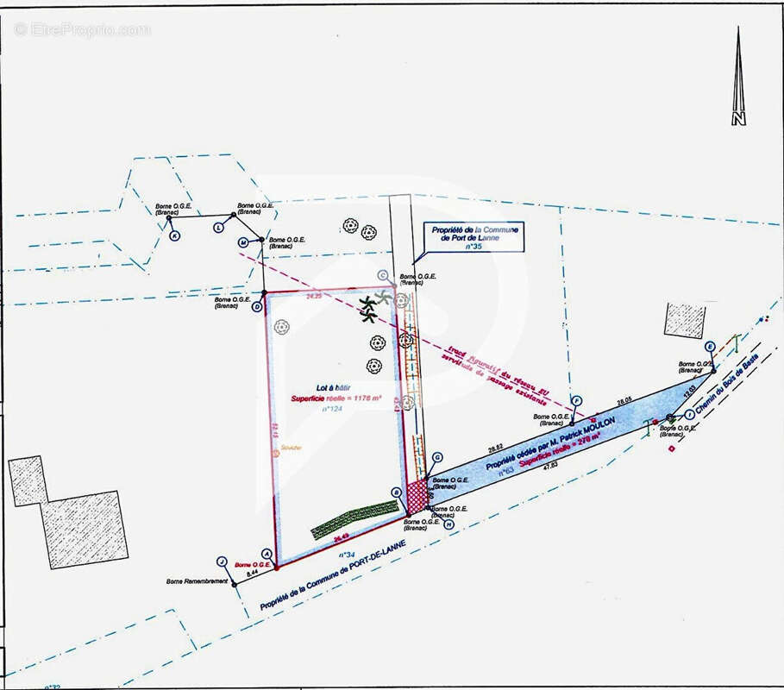Select circled boundary marker F
The image size is (784, 690).
[x=577, y=400]
